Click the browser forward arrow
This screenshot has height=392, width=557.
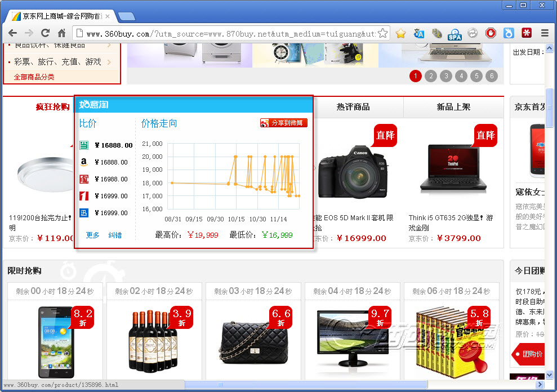(x=29, y=33)
